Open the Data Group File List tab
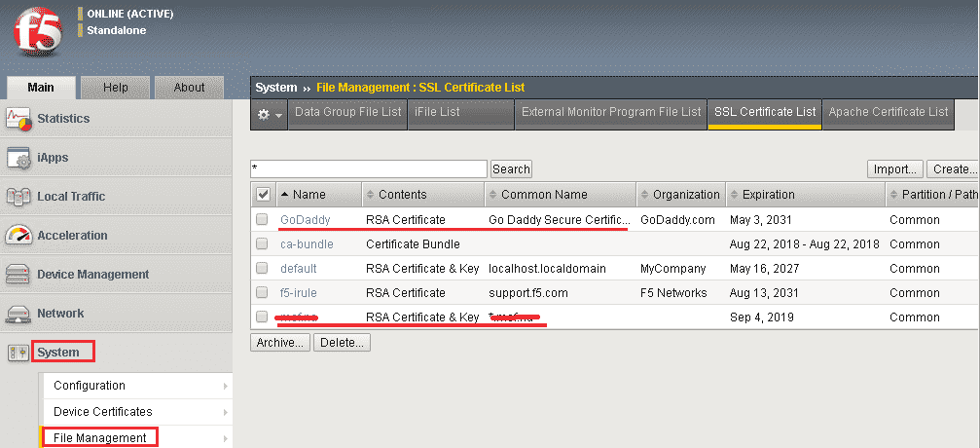The height and width of the screenshot is (448, 980). click(348, 115)
